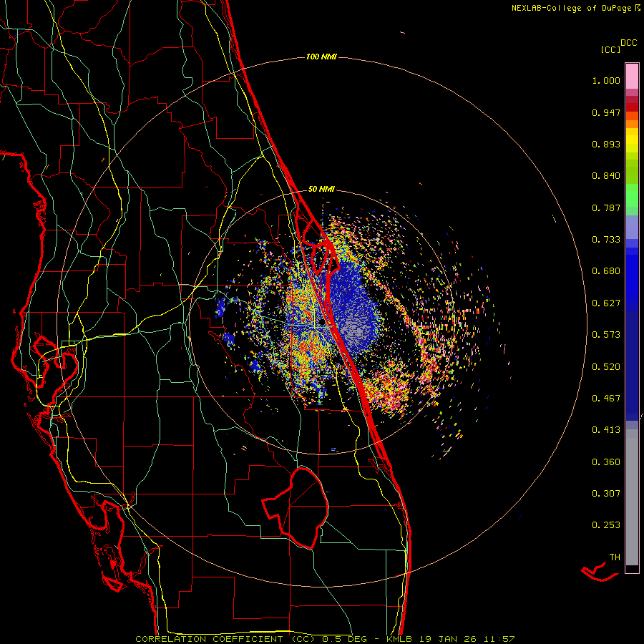This screenshot has width=644, height=644.
Task: Click the 0.627 scale value
Action: (606, 303)
